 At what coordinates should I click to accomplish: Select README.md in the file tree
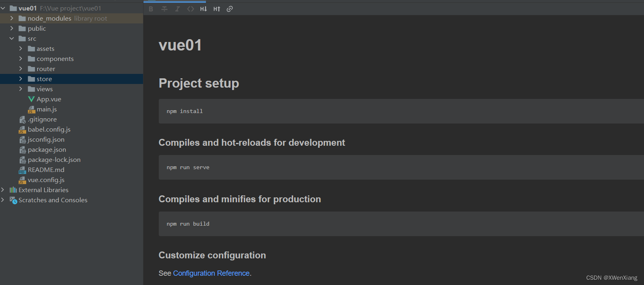click(x=46, y=170)
